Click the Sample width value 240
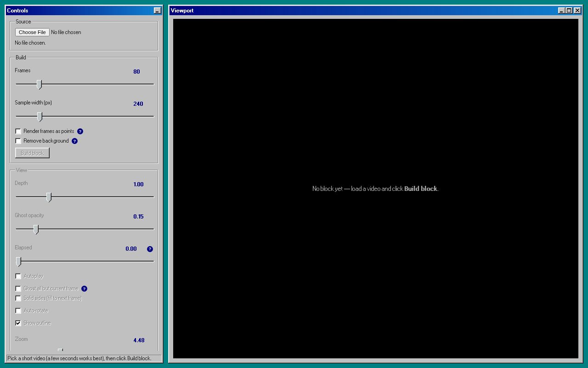 (138, 104)
